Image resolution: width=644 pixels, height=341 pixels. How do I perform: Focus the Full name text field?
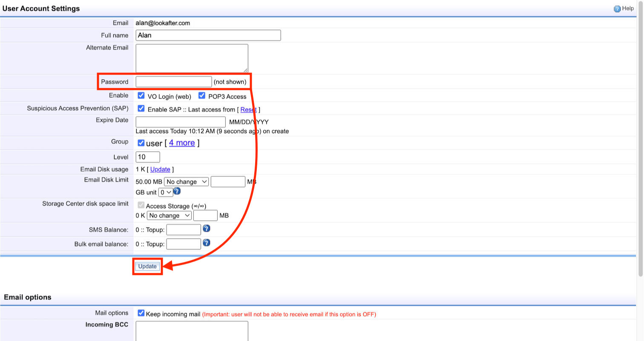click(208, 35)
